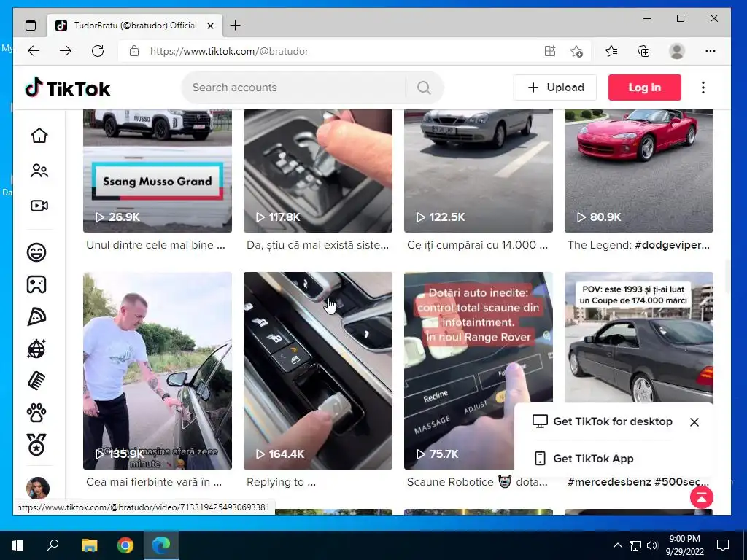Focus the Search accounts field
The width and height of the screenshot is (747, 560).
pyautogui.click(x=295, y=87)
